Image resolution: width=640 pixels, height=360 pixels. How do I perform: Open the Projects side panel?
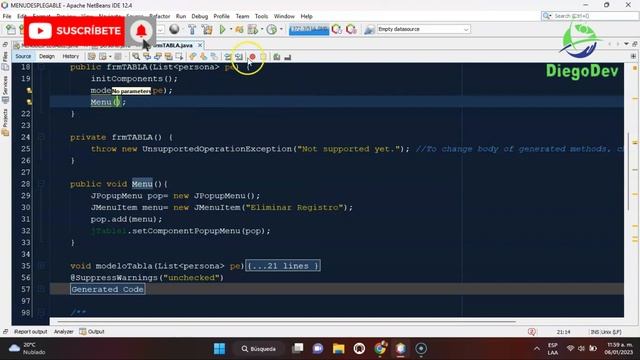[5, 122]
